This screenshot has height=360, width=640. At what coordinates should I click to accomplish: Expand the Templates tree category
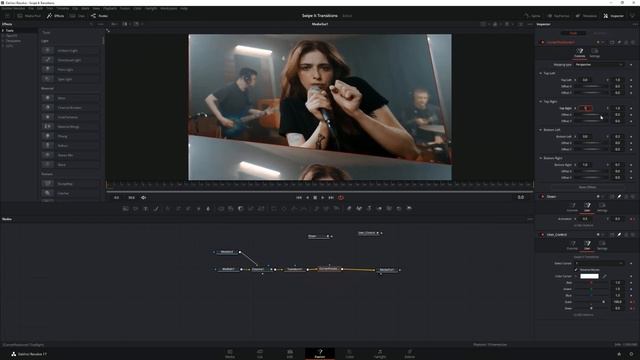point(3,41)
